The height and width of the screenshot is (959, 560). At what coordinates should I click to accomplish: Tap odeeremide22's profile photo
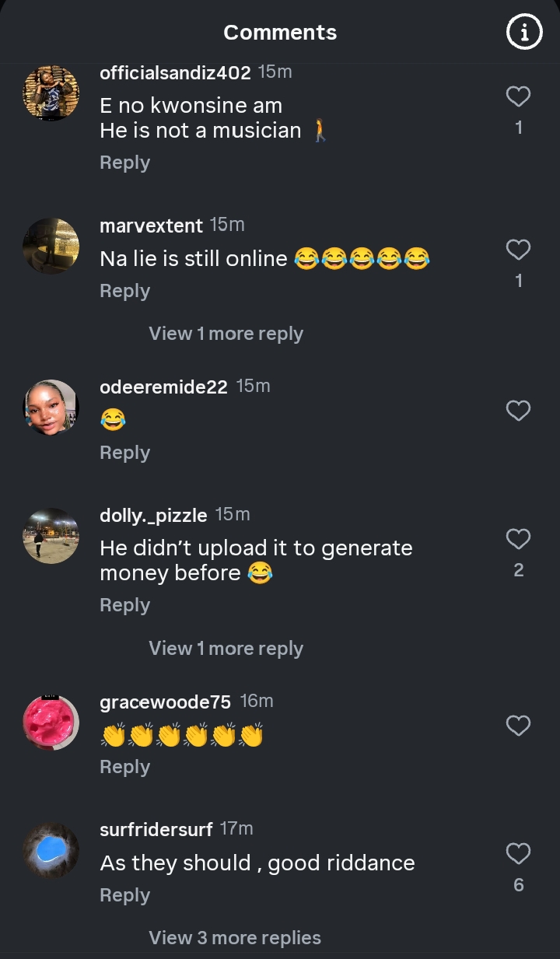click(51, 408)
